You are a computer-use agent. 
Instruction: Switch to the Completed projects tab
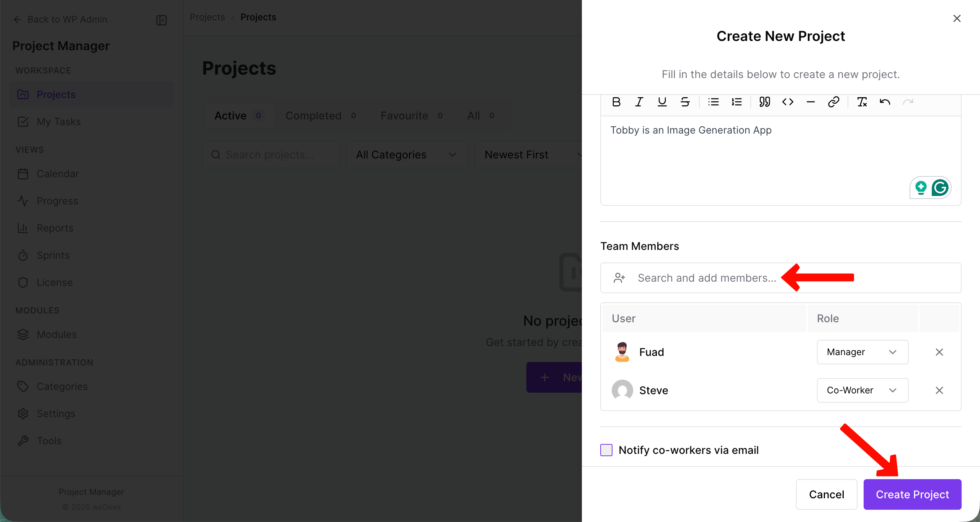[313, 115]
